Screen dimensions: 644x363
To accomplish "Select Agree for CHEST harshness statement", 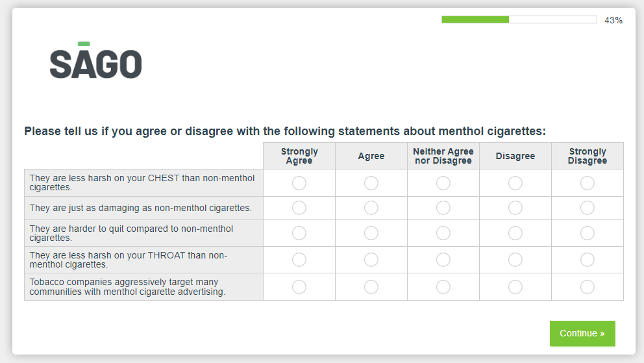I will (371, 183).
